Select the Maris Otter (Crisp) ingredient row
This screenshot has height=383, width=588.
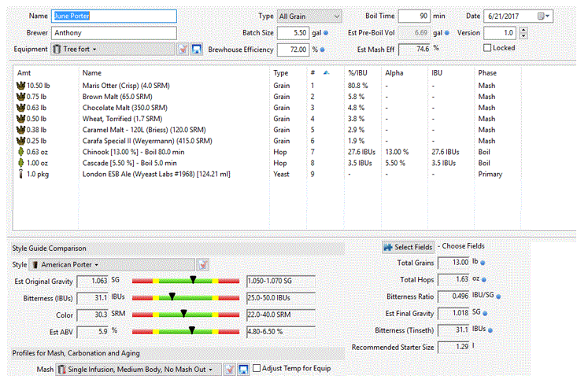[267, 86]
